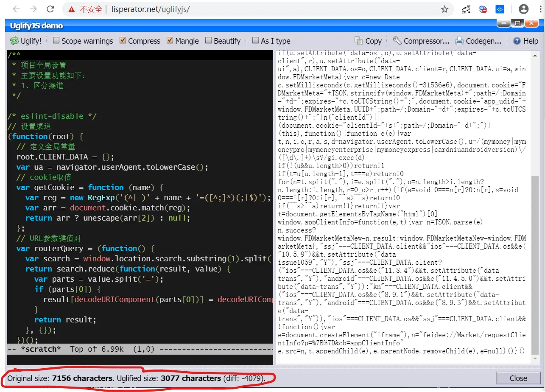Click the '/* eslint-disable */' comment line

pyautogui.click(x=52, y=116)
